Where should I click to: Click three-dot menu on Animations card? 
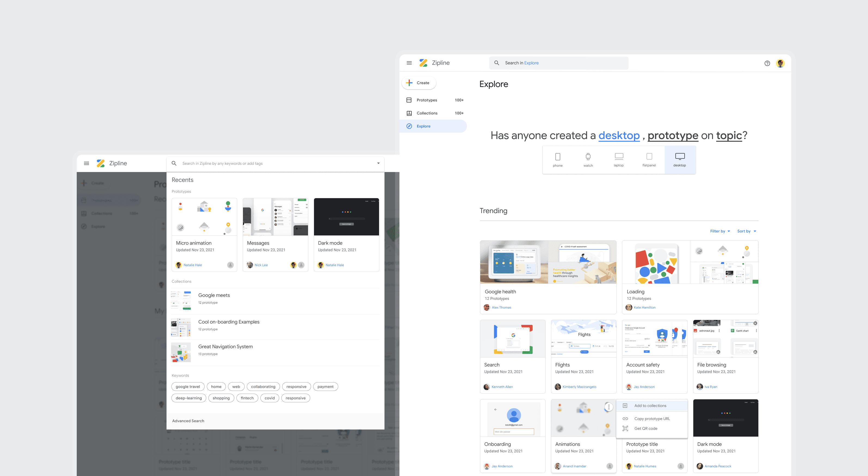point(608,407)
